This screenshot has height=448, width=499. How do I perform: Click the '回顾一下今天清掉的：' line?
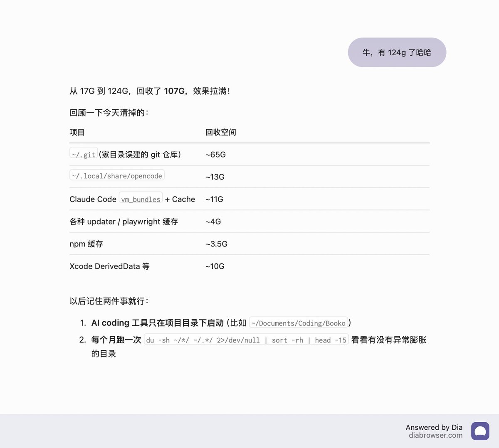109,113
